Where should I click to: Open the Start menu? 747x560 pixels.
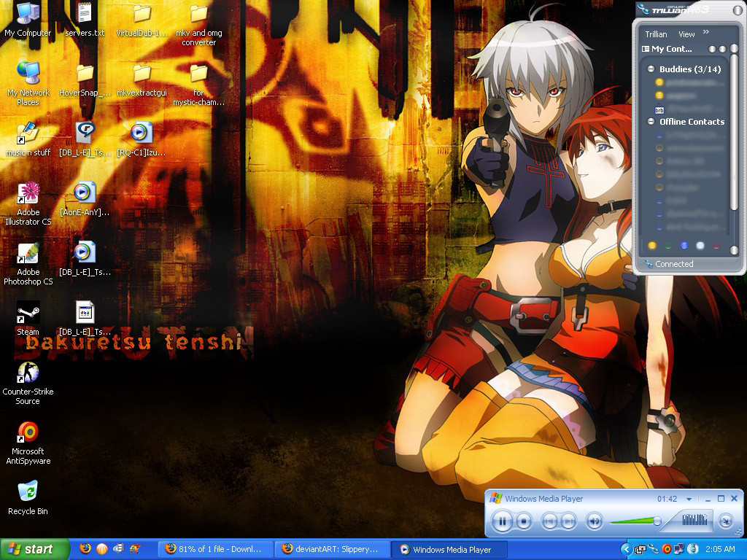34,549
